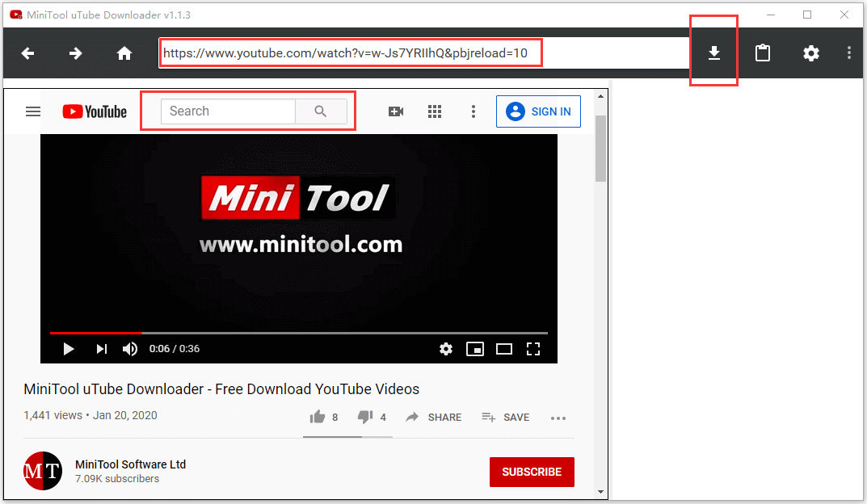Viewport: 867px width, 504px height.
Task: Open YouTube settings three-dot menu
Action: [x=473, y=111]
